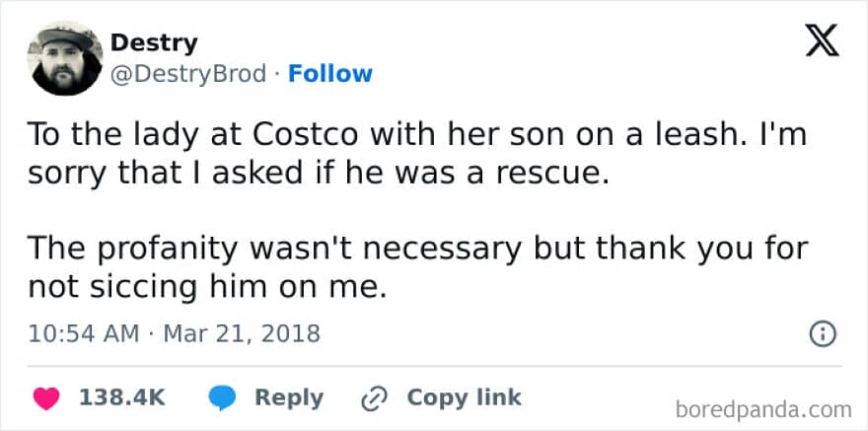Open the tweet info circle icon
This screenshot has height=431, width=868.
pos(823,334)
